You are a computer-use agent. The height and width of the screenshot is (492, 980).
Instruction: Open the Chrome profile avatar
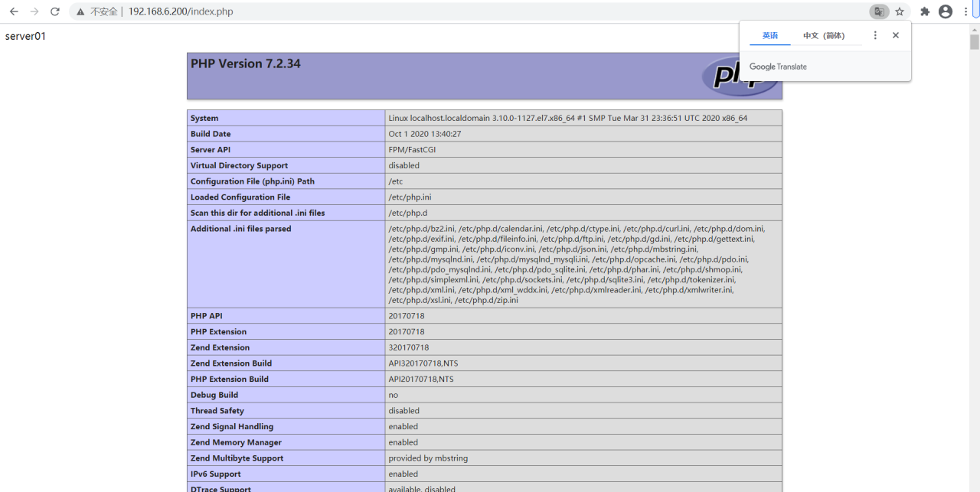coord(946,11)
